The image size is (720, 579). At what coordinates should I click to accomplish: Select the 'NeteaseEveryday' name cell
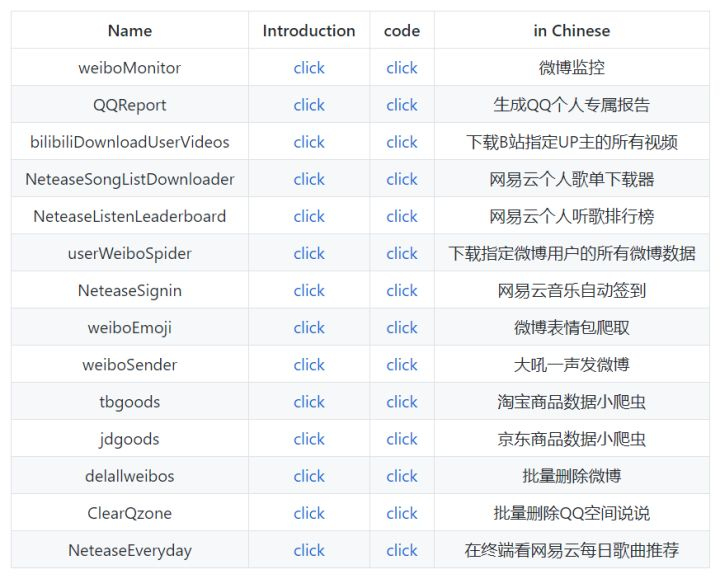click(130, 551)
